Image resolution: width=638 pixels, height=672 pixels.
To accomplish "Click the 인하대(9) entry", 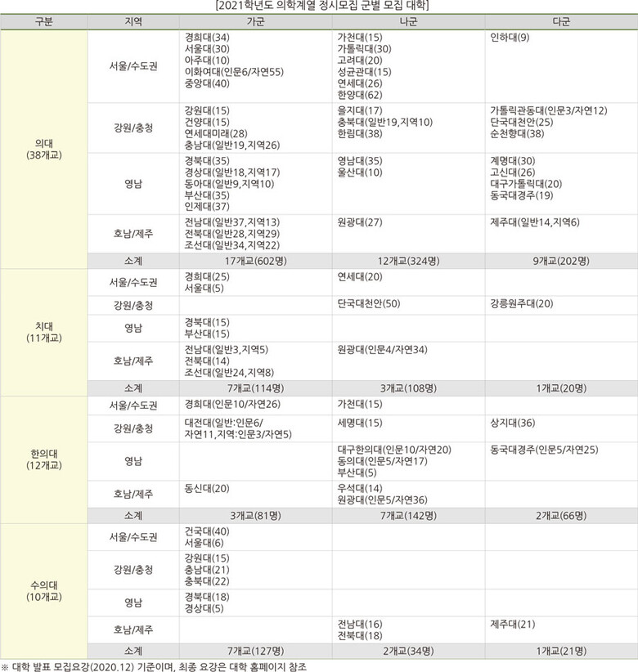I will click(x=509, y=38).
